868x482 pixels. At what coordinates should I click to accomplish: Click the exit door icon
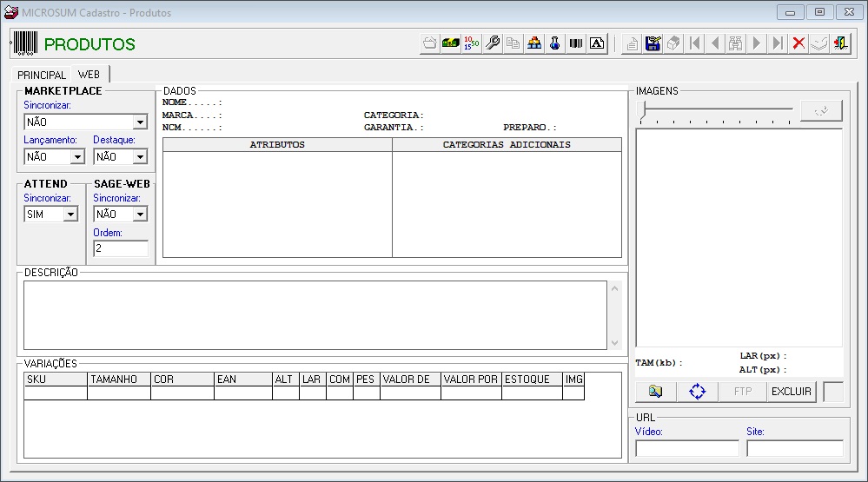pos(840,43)
